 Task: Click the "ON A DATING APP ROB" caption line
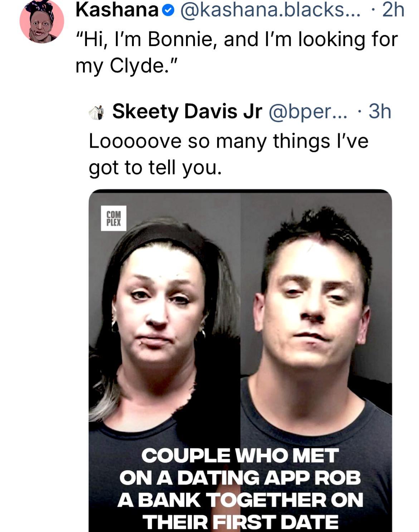click(240, 478)
